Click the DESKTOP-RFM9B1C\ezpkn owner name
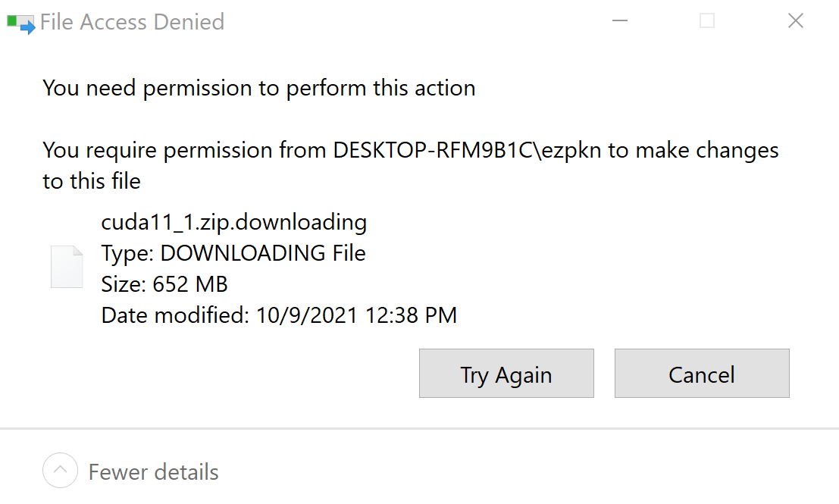The width and height of the screenshot is (839, 504). point(467,150)
